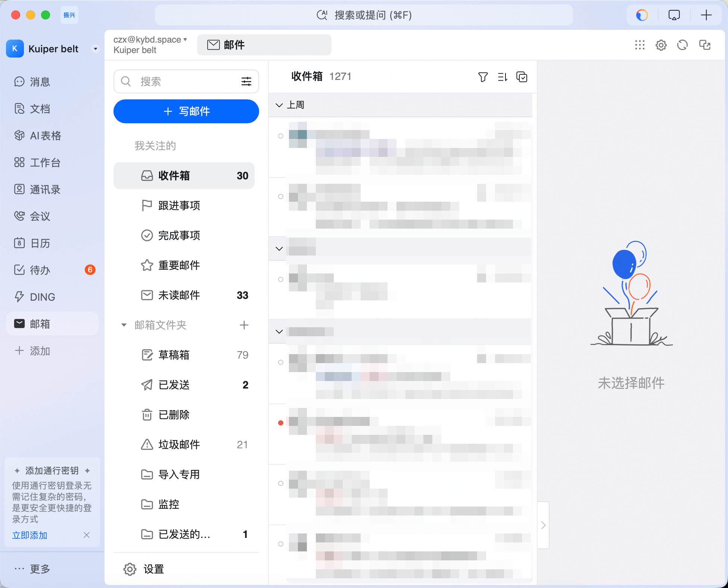
Task: Open 待办 todo list with badge 6
Action: 52,270
